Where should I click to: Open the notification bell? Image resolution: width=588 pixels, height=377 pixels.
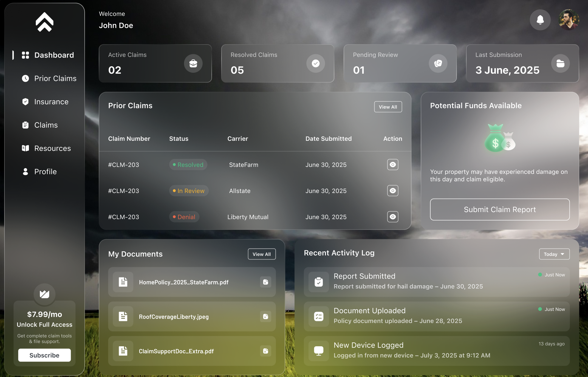click(x=540, y=20)
